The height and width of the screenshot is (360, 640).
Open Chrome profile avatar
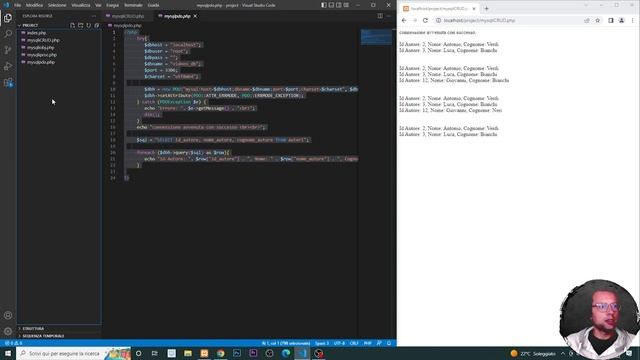point(622,20)
